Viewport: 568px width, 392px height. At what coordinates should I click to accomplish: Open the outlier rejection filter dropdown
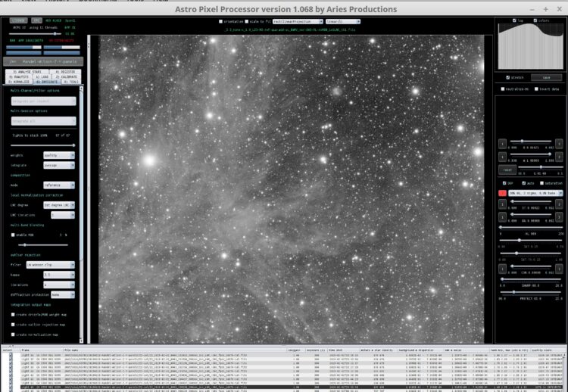click(50, 265)
